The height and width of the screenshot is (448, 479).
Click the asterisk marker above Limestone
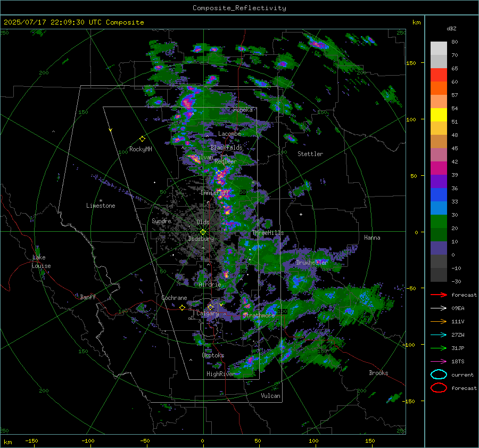click(x=101, y=201)
